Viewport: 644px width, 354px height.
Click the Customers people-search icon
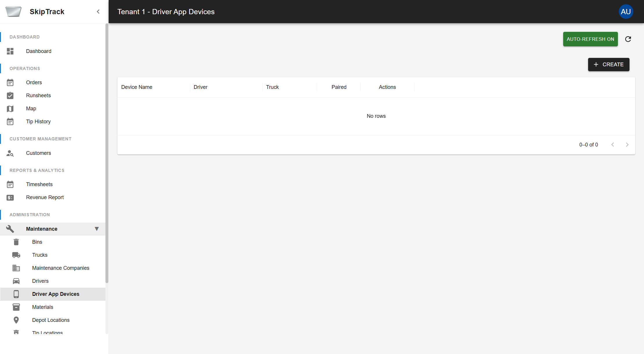(x=10, y=153)
